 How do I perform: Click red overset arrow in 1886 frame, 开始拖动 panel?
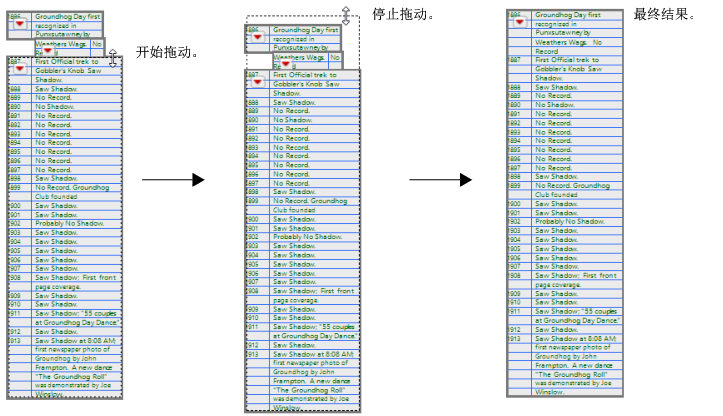point(20,24)
